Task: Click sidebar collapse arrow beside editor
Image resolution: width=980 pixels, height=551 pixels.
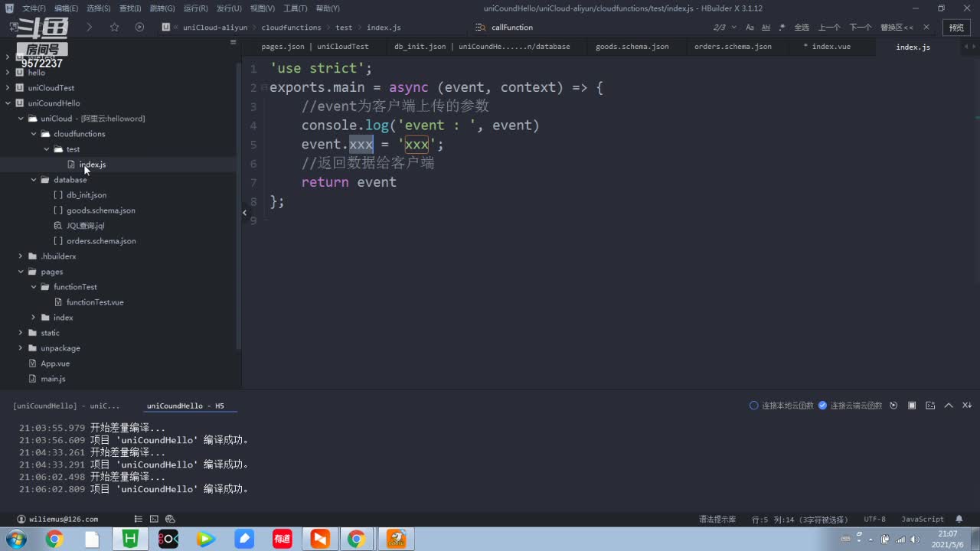Action: pyautogui.click(x=244, y=213)
